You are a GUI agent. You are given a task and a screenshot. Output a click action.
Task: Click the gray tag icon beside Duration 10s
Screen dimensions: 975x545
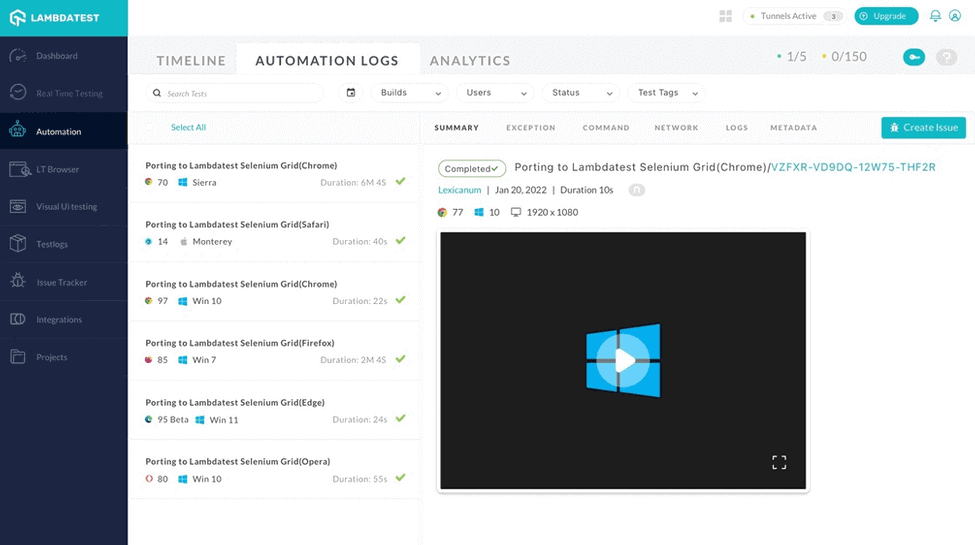pyautogui.click(x=636, y=190)
